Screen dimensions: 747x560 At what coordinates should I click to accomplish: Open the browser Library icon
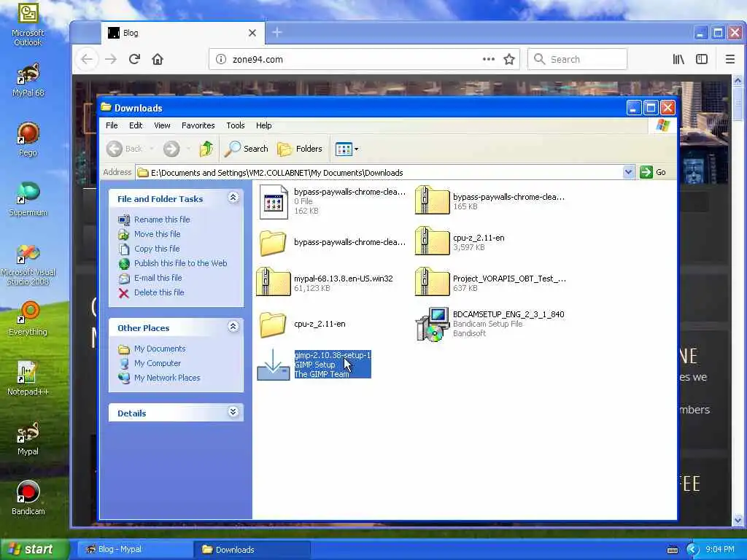(678, 59)
